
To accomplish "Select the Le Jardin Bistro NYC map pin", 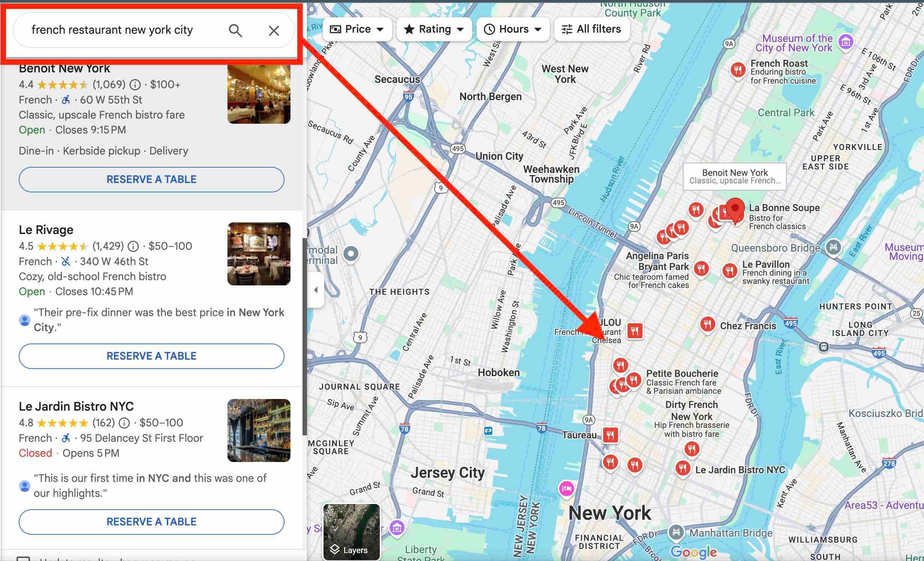I will click(683, 469).
